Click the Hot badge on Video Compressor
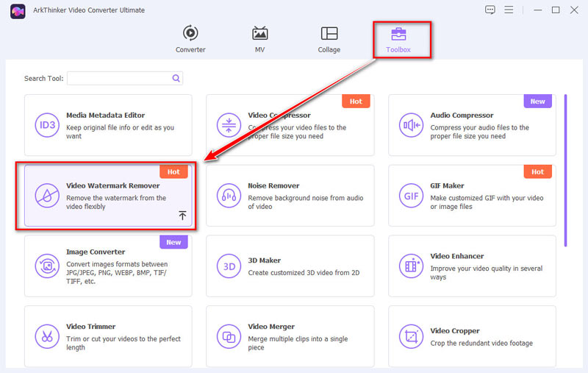Viewport: 588px width, 373px height. (356, 102)
